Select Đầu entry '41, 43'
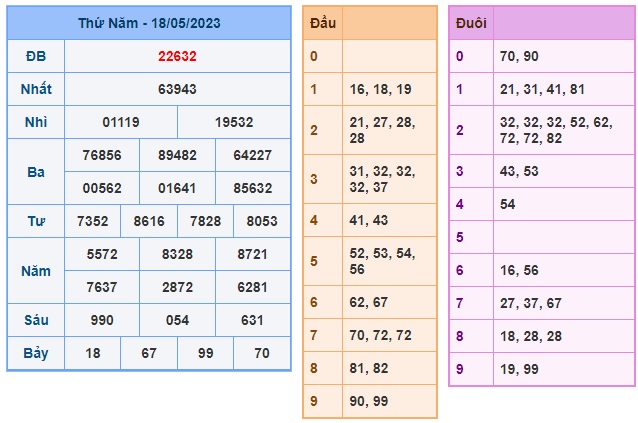 (369, 220)
